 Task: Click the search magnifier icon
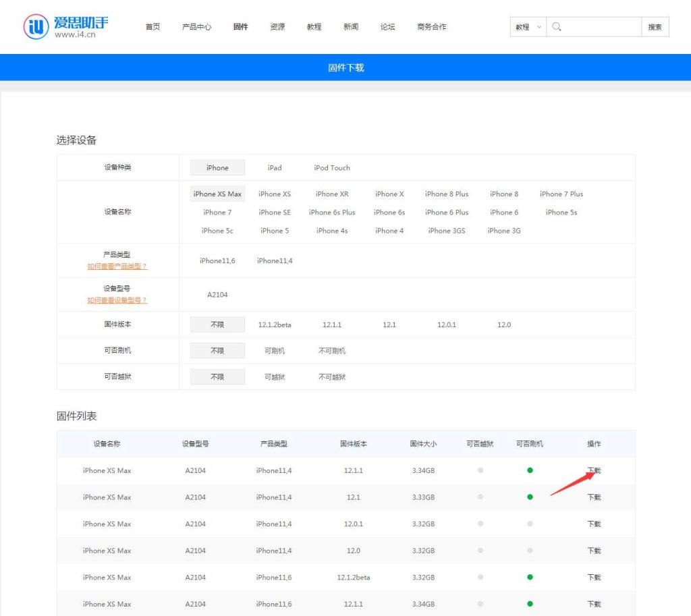557,27
